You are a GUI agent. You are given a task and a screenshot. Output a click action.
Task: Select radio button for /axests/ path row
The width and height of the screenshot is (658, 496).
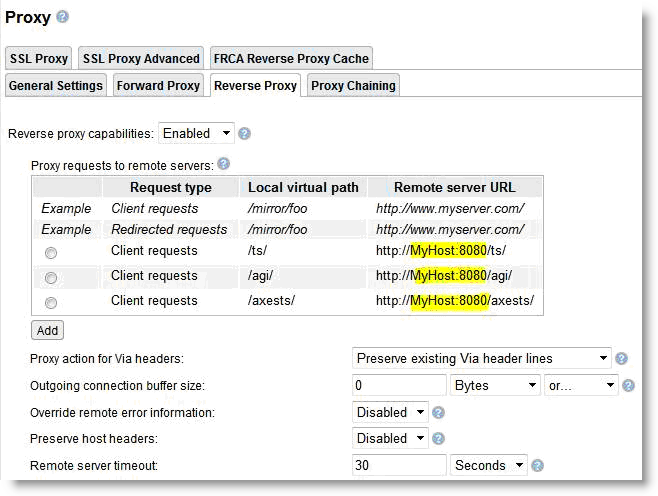click(x=51, y=302)
